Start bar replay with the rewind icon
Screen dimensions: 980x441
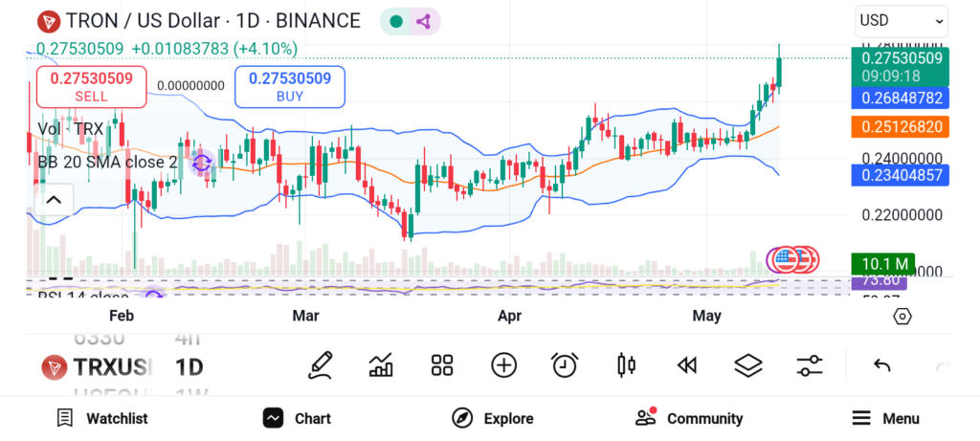(x=686, y=364)
